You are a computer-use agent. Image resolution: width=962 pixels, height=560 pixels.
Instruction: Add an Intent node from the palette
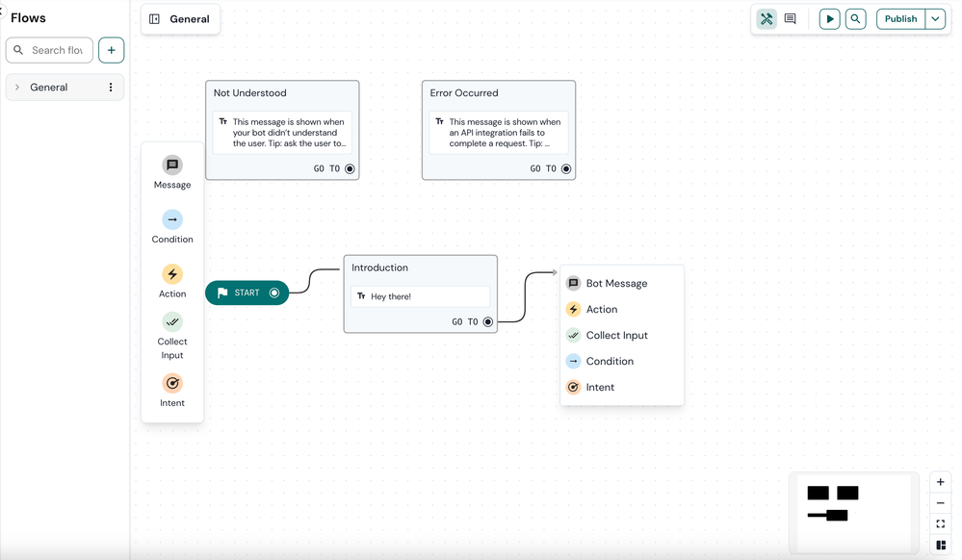[x=172, y=383]
